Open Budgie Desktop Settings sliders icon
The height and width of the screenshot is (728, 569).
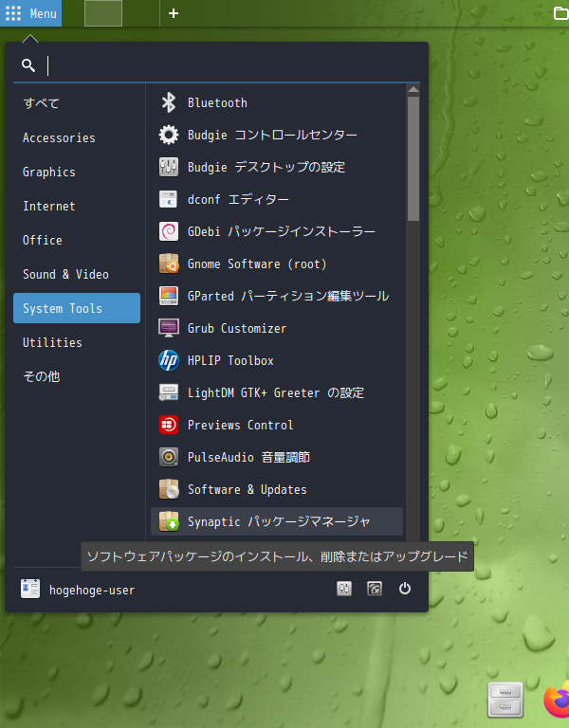click(x=168, y=167)
